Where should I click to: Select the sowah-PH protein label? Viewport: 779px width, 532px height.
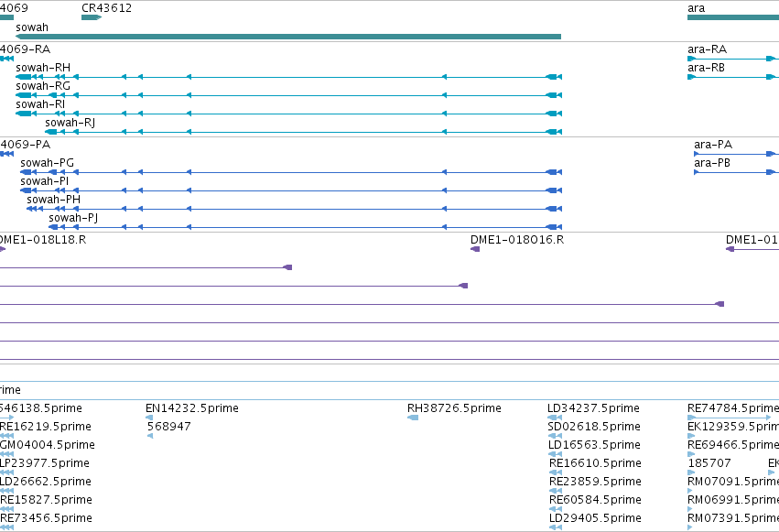[54, 200]
